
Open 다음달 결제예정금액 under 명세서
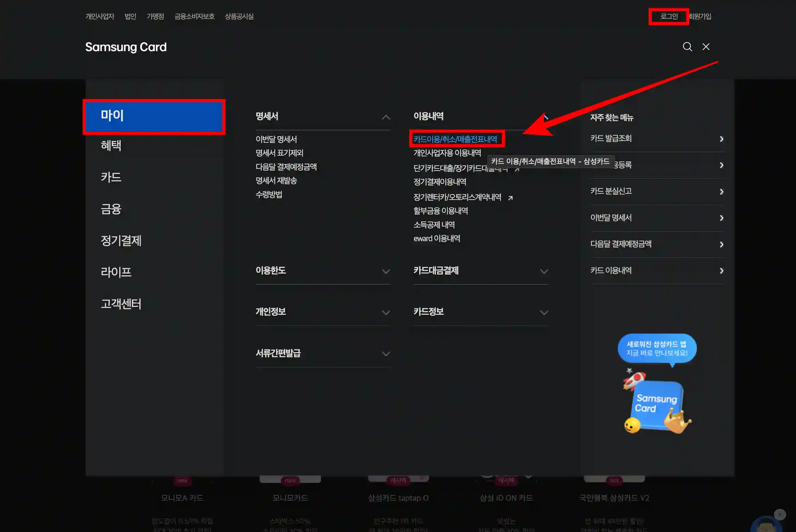(x=286, y=167)
